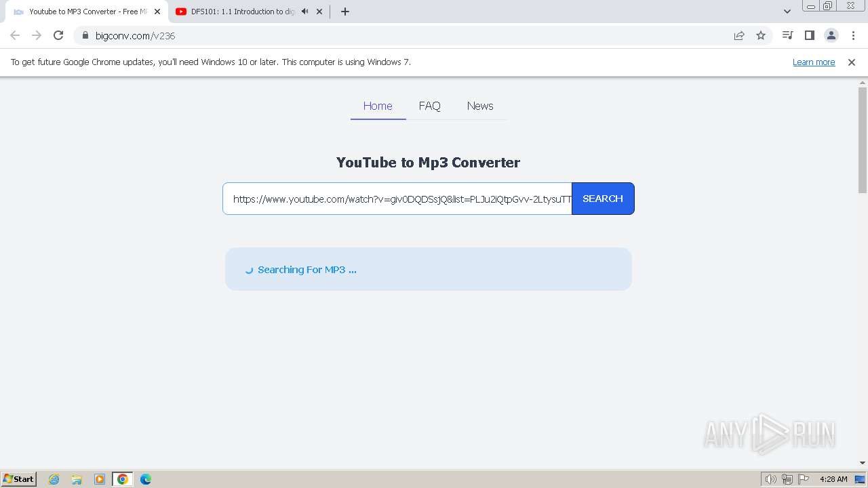Open the News page

480,106
